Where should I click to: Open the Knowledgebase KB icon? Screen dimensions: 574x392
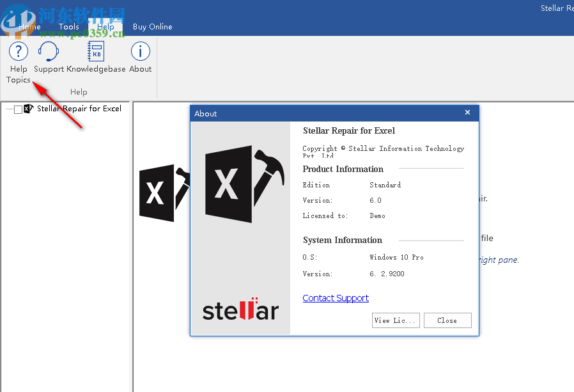pos(96,51)
